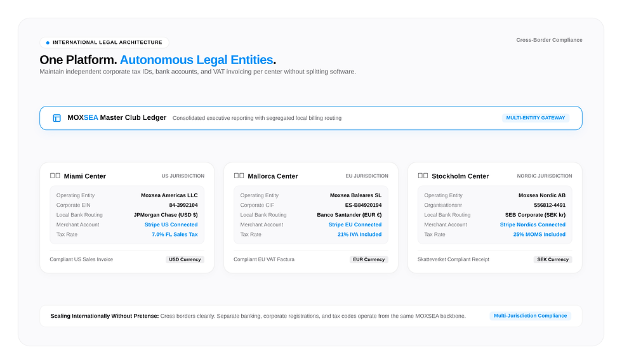Viewport: 622px width, 364px height.
Task: Click SEB Corporate (SEK kr) bank routing
Action: (535, 215)
